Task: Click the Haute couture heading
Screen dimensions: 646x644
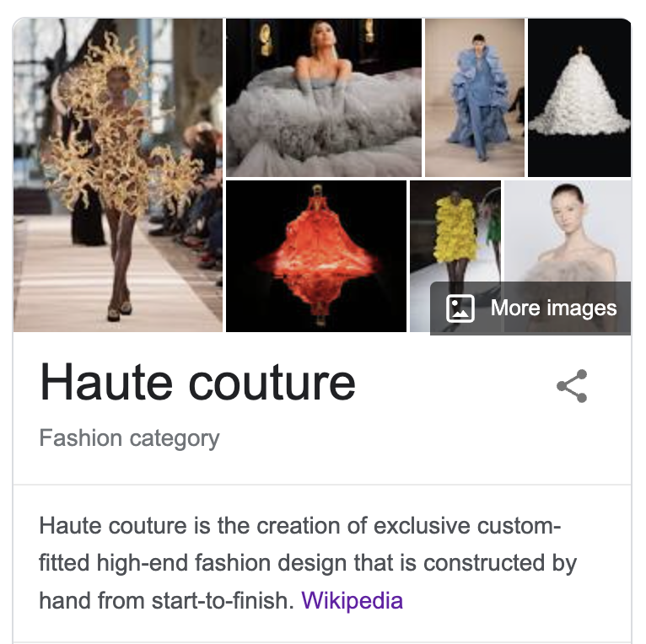Action: point(197,382)
